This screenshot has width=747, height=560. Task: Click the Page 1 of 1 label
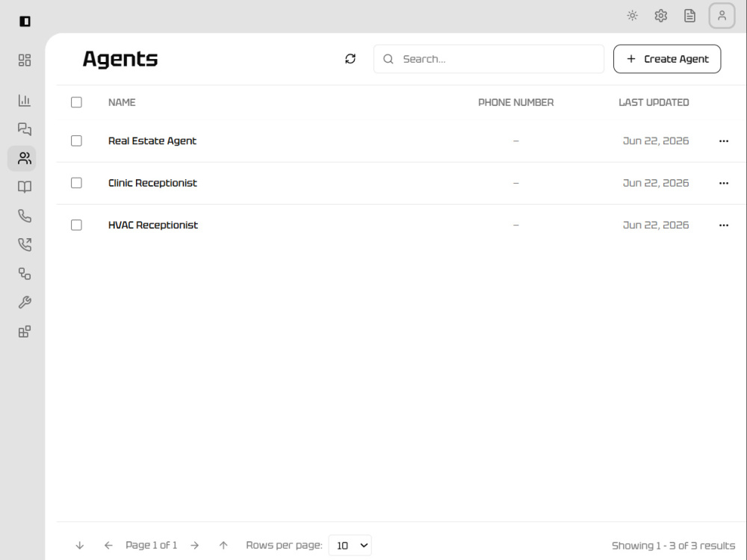click(152, 545)
